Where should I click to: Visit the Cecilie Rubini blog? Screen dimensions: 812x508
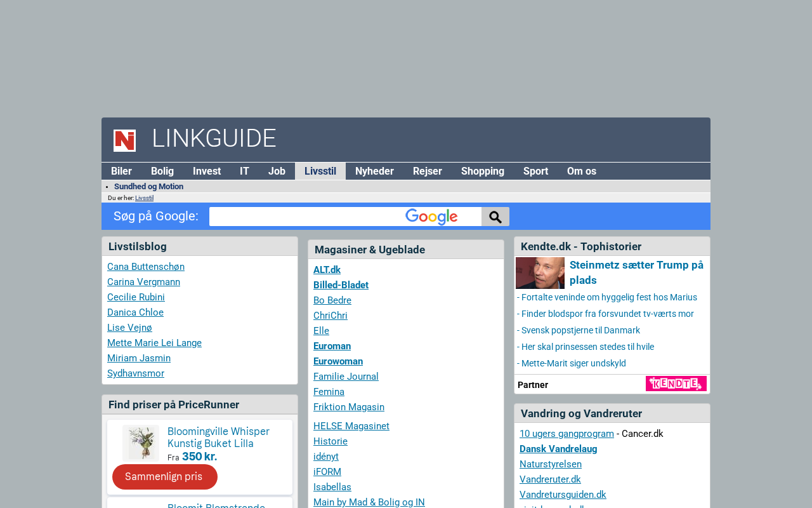(x=136, y=297)
